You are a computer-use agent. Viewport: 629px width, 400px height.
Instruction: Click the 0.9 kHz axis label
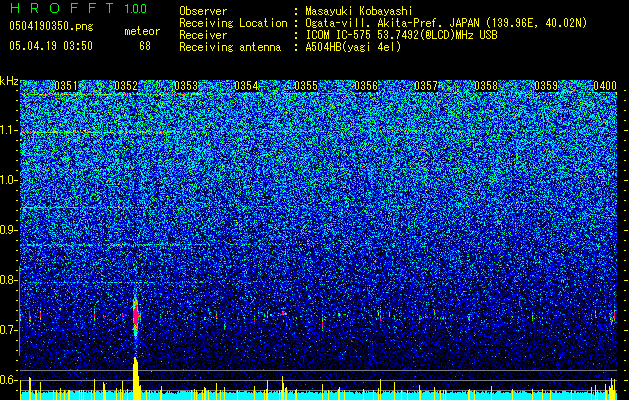tap(9, 230)
